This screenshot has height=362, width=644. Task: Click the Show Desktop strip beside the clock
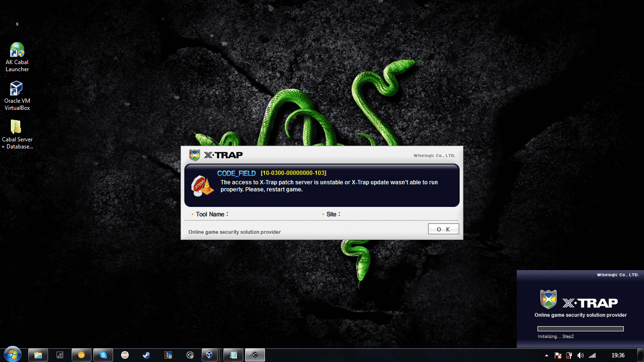[x=640, y=355]
